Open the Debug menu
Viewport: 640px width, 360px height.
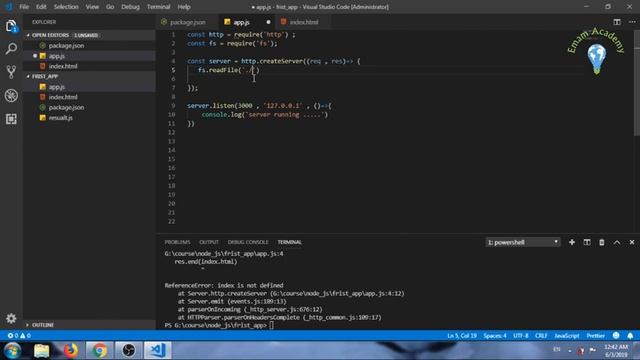click(130, 7)
